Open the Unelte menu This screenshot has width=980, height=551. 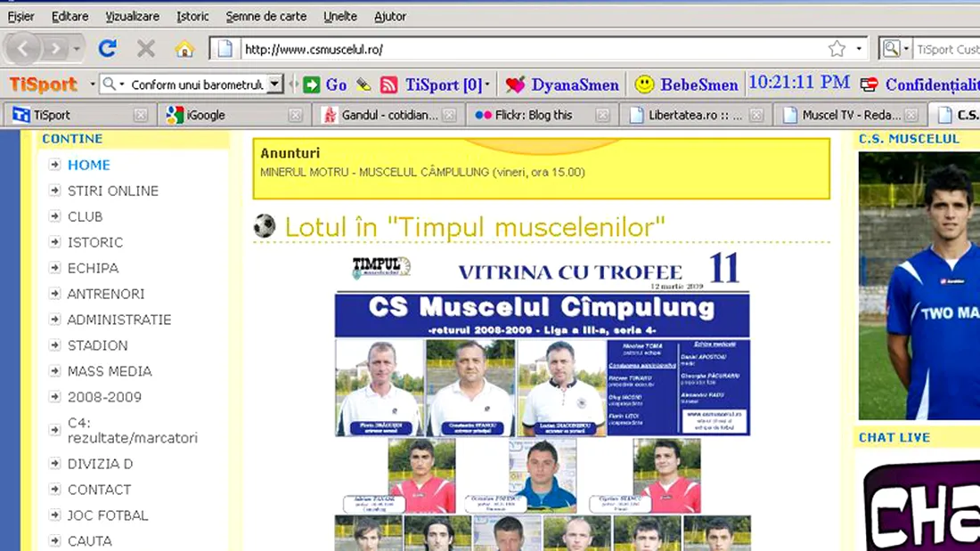click(340, 17)
